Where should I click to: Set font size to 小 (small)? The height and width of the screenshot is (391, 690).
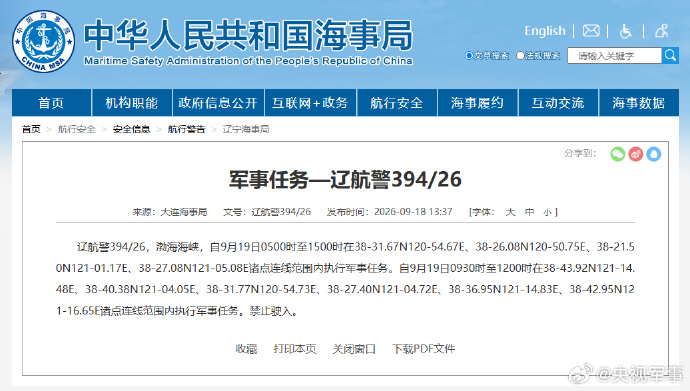pos(547,212)
